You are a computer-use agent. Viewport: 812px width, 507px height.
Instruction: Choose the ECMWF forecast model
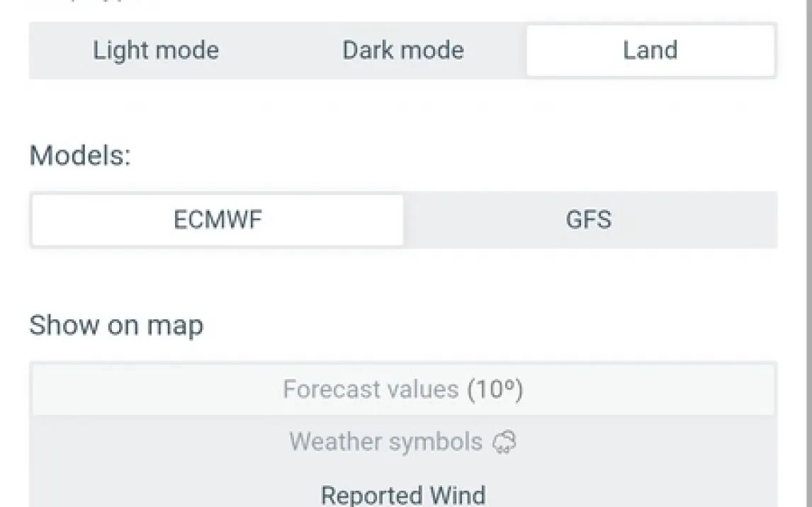[x=218, y=220]
